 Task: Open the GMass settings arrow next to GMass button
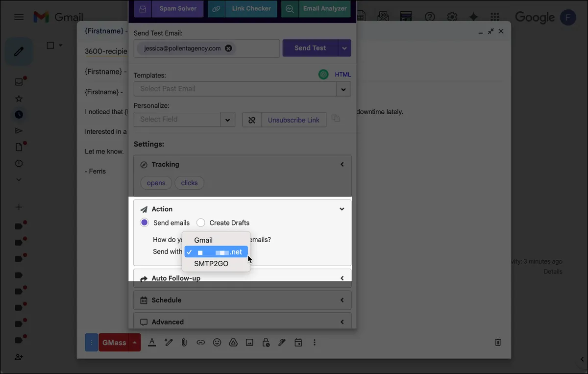click(135, 342)
